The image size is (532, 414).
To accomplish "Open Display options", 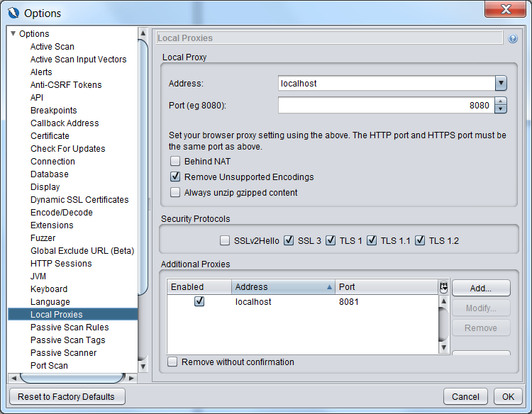I will point(45,187).
